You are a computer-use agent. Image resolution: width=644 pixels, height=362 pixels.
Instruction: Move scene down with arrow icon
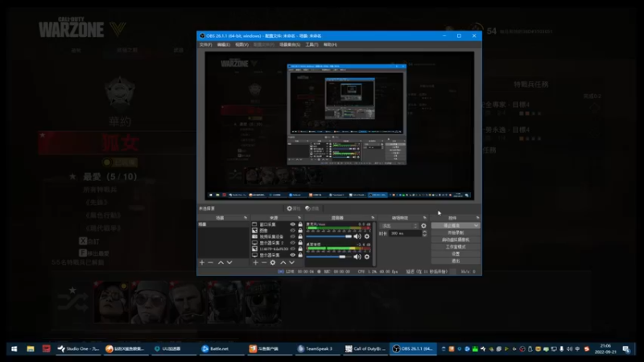[x=229, y=263]
